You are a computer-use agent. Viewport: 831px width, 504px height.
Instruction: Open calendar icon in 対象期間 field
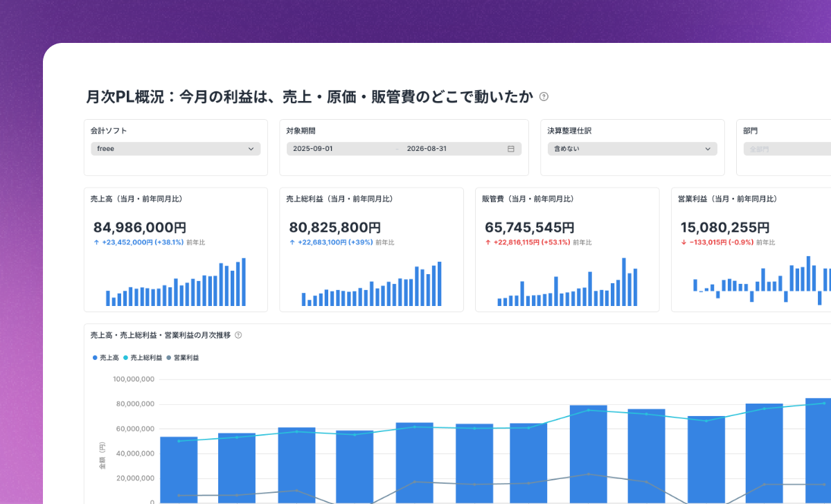(511, 149)
